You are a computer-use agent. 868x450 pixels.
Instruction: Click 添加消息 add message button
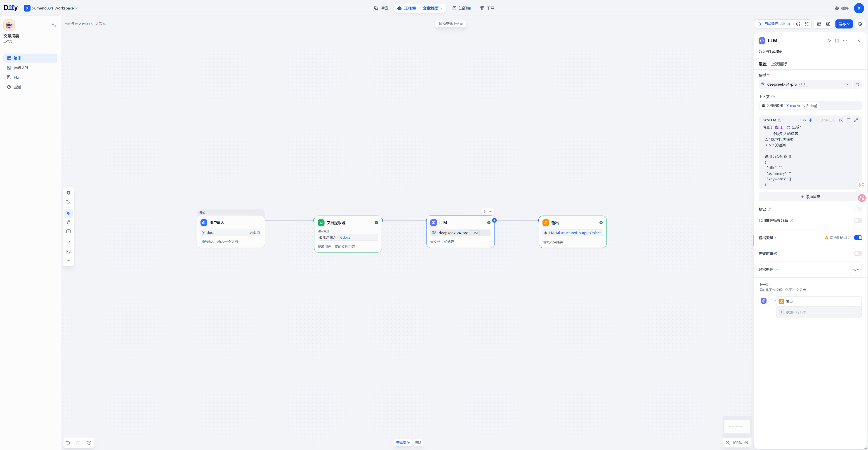(x=810, y=197)
